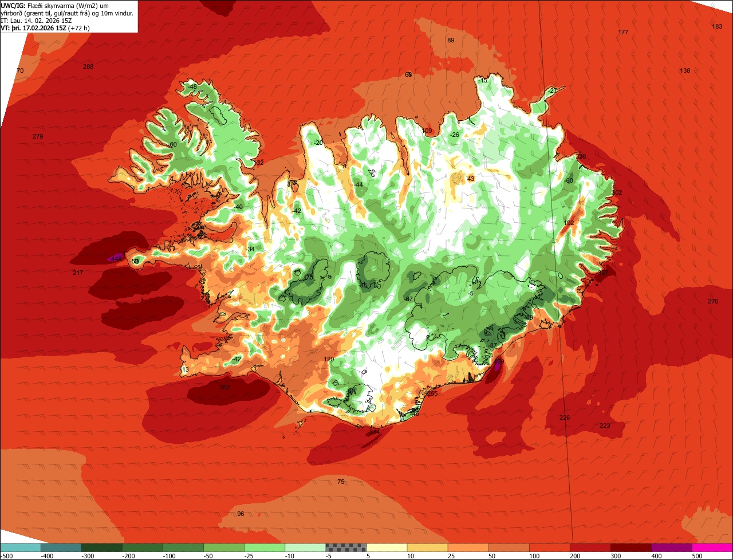
Task: Click the value 192 in east Iceland
Action: click(569, 223)
